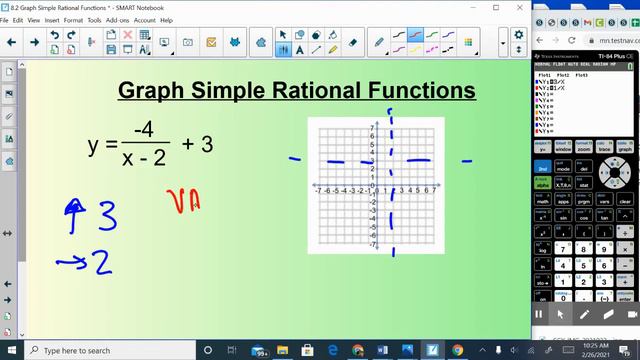Image resolution: width=640 pixels, height=360 pixels.
Task: Open Word from the taskbar
Action: (x=382, y=350)
